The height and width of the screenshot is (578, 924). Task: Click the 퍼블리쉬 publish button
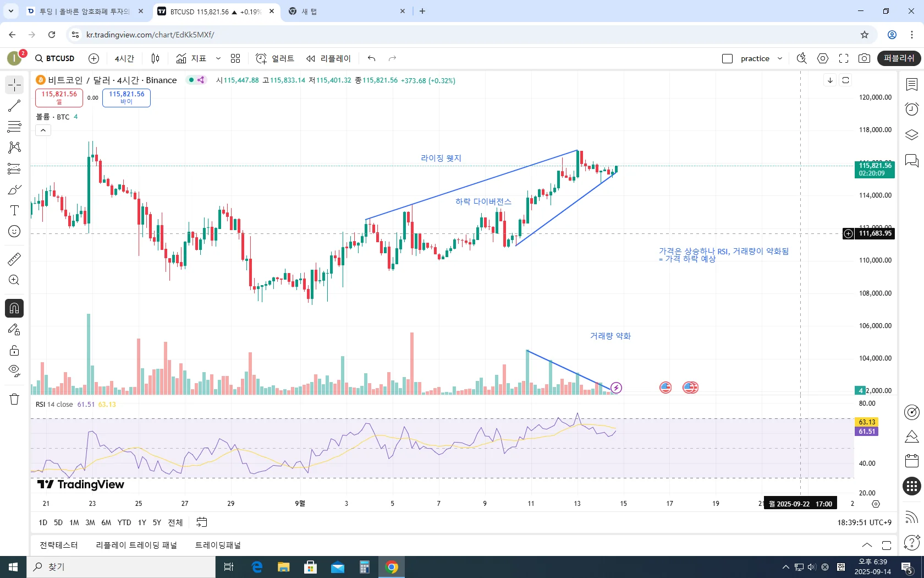pos(899,58)
